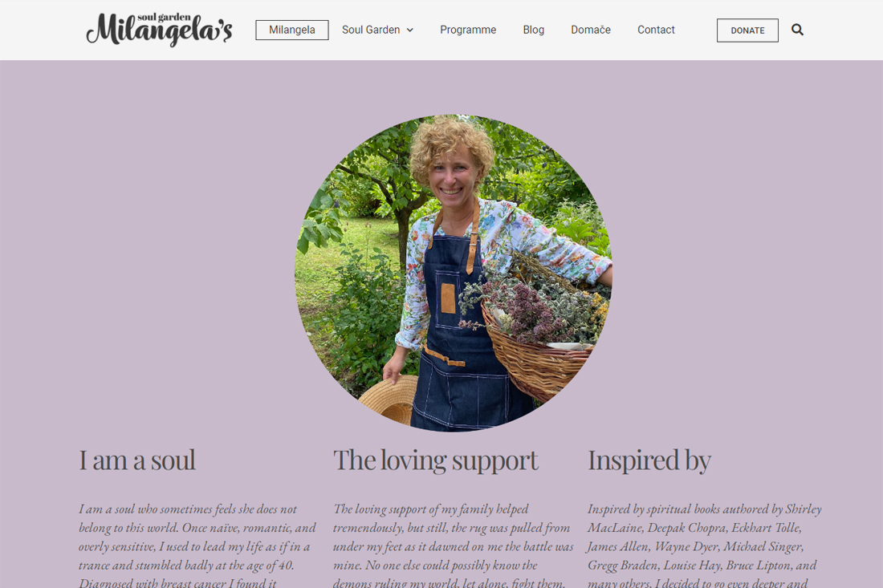Click the DONATE button
The image size is (883, 588).
(x=747, y=30)
